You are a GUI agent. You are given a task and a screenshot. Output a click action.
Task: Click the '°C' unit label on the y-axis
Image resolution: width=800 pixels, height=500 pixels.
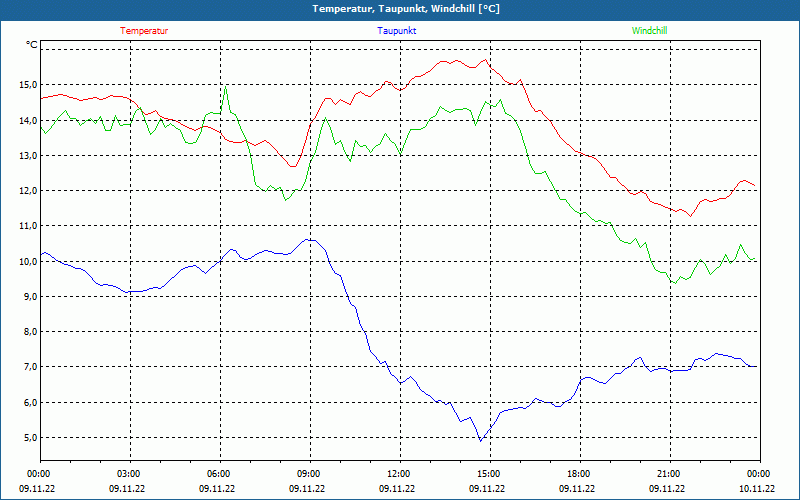click(31, 45)
